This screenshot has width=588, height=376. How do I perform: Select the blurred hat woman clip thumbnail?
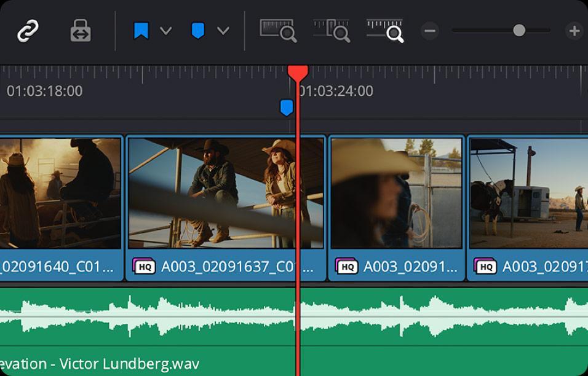pos(396,194)
